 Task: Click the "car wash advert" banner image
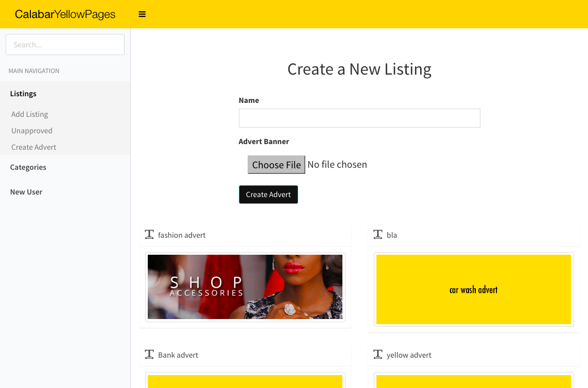[x=474, y=289]
